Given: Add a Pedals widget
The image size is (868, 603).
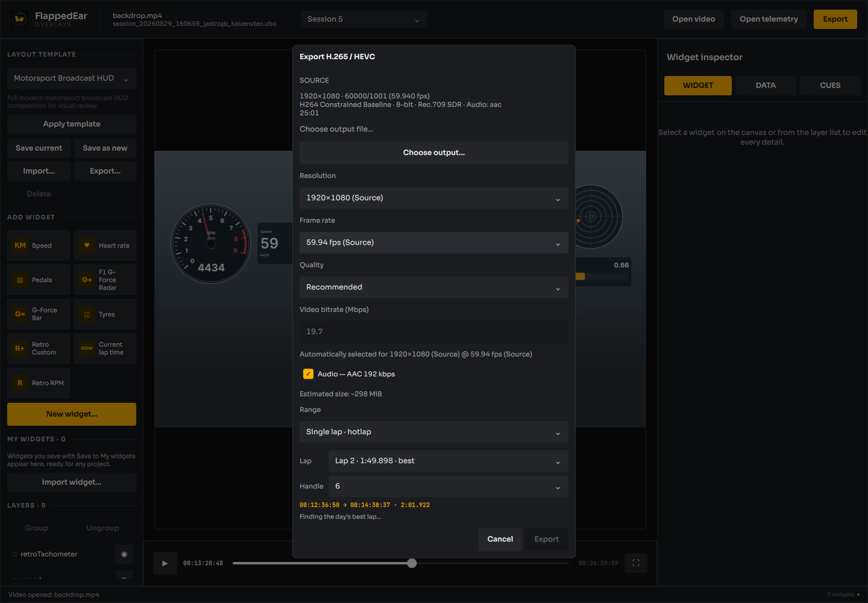Looking at the screenshot, I should click(x=39, y=280).
